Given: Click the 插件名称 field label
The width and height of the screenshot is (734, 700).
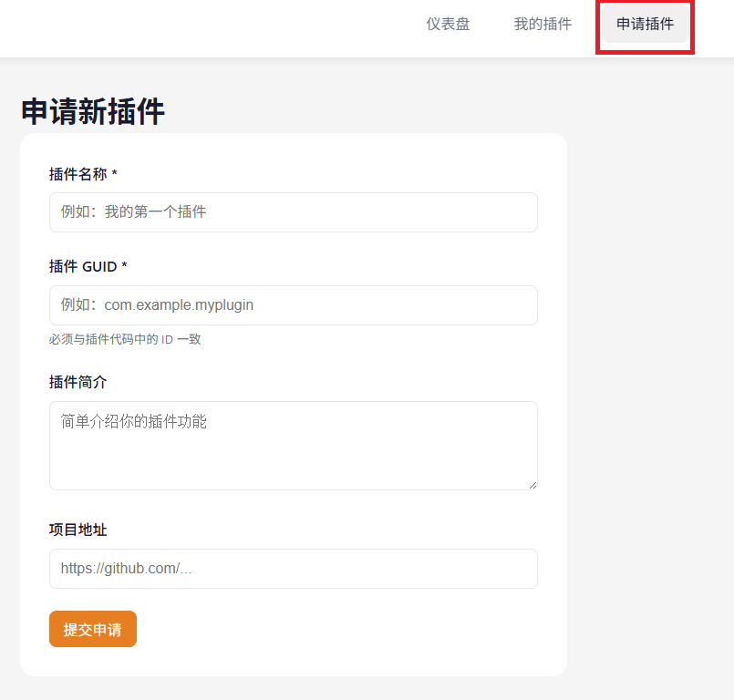Looking at the screenshot, I should tap(78, 174).
